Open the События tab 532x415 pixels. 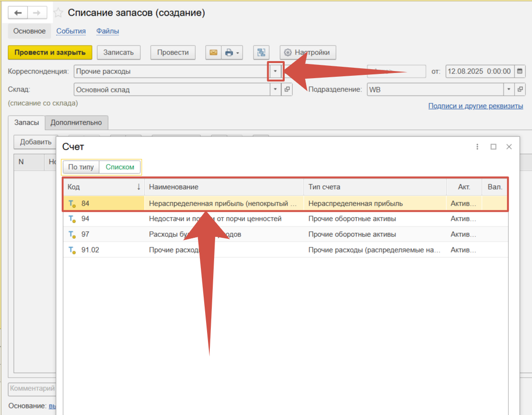click(71, 31)
